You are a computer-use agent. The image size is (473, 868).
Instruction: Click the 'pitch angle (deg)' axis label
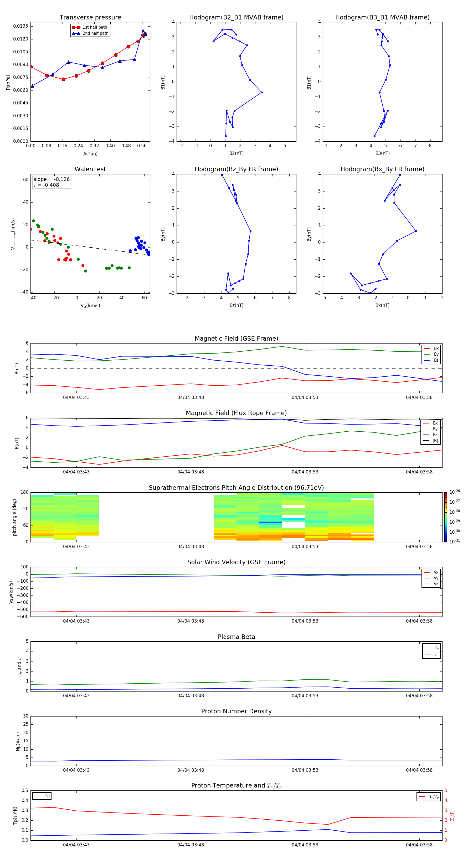[x=14, y=517]
